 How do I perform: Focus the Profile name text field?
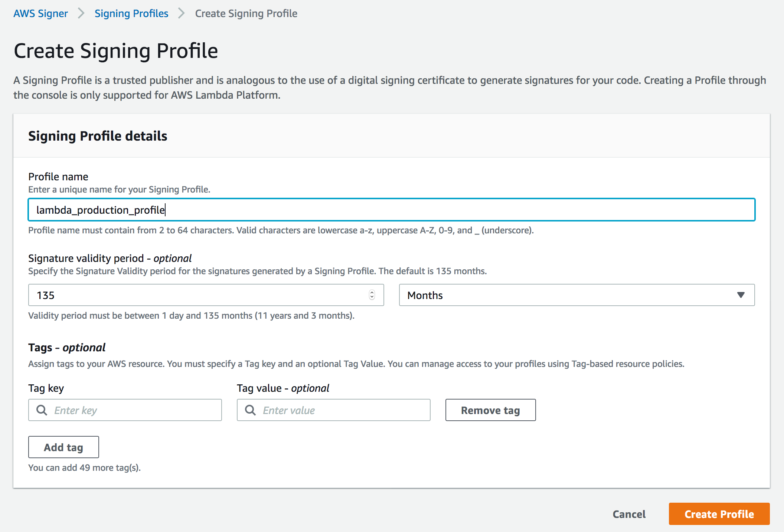tap(391, 210)
